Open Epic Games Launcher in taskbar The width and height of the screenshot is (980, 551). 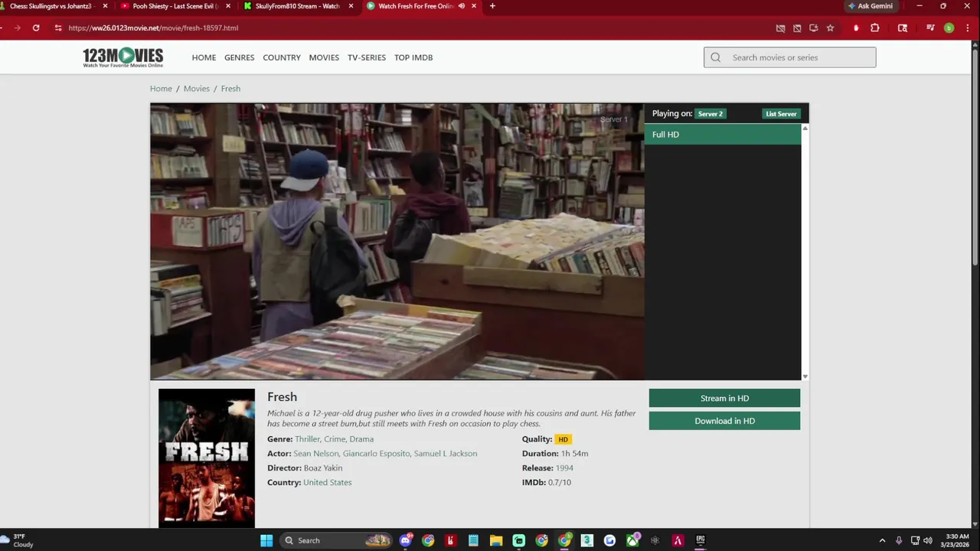(x=701, y=540)
